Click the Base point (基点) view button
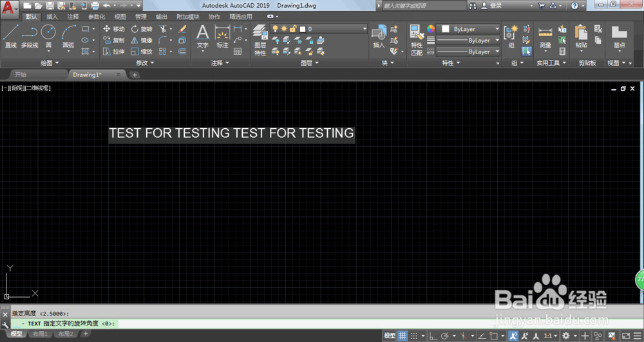644x342 pixels. pos(620,36)
